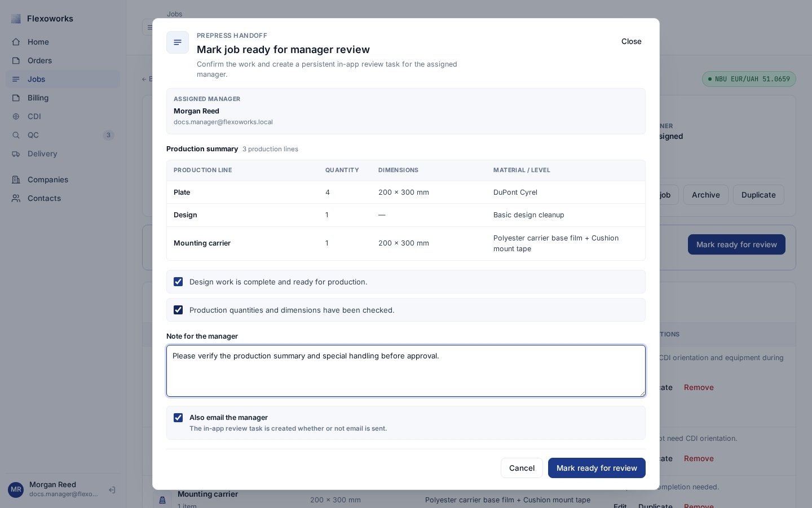Open Orders via its sidebar icon
Screen dimensions: 812x508
click(x=16, y=60)
